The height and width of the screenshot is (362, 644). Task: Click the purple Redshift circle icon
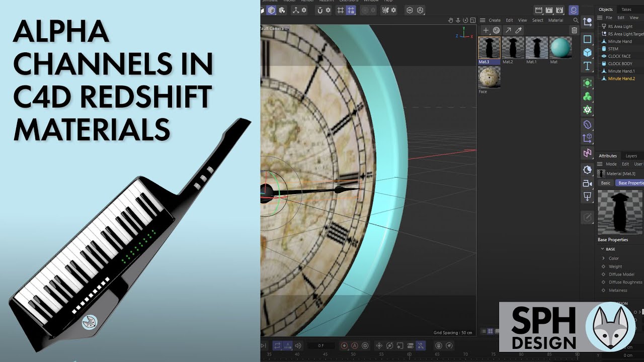click(x=573, y=10)
